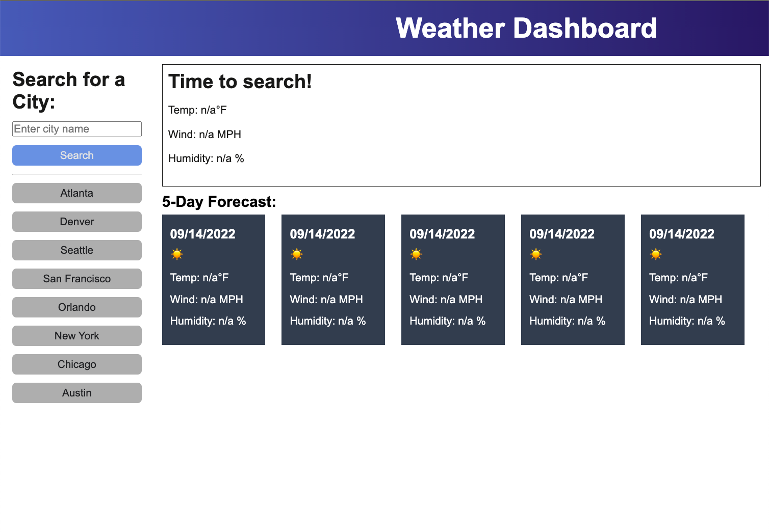This screenshot has width=769, height=532.
Task: Click the sun icon in second forecast card
Action: (x=297, y=254)
